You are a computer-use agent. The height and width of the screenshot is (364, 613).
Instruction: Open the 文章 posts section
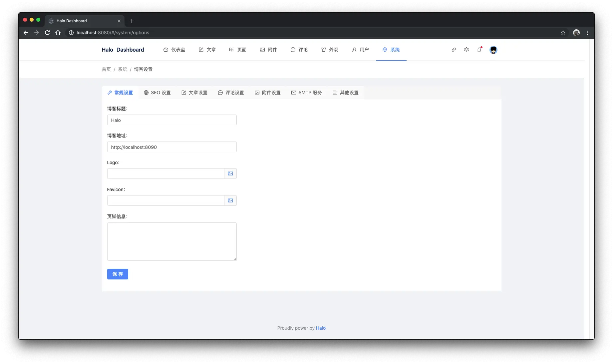point(207,50)
